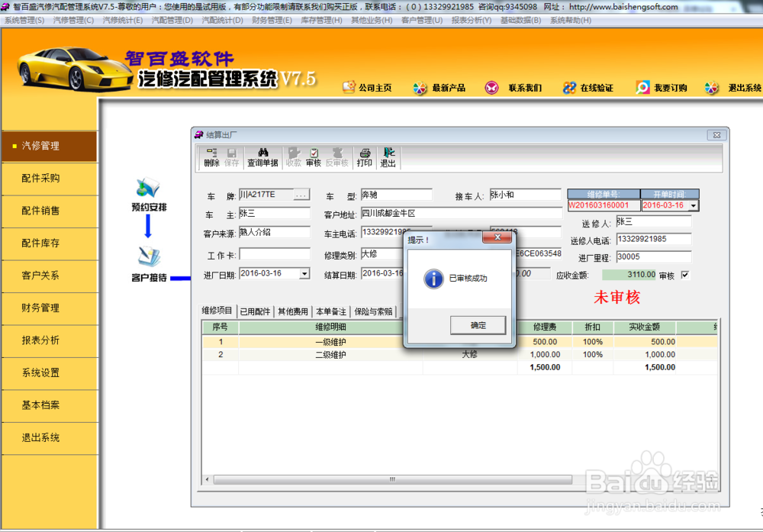Open 查询单据 binoculars search tool
Screen dimensions: 763x532
tap(262, 158)
